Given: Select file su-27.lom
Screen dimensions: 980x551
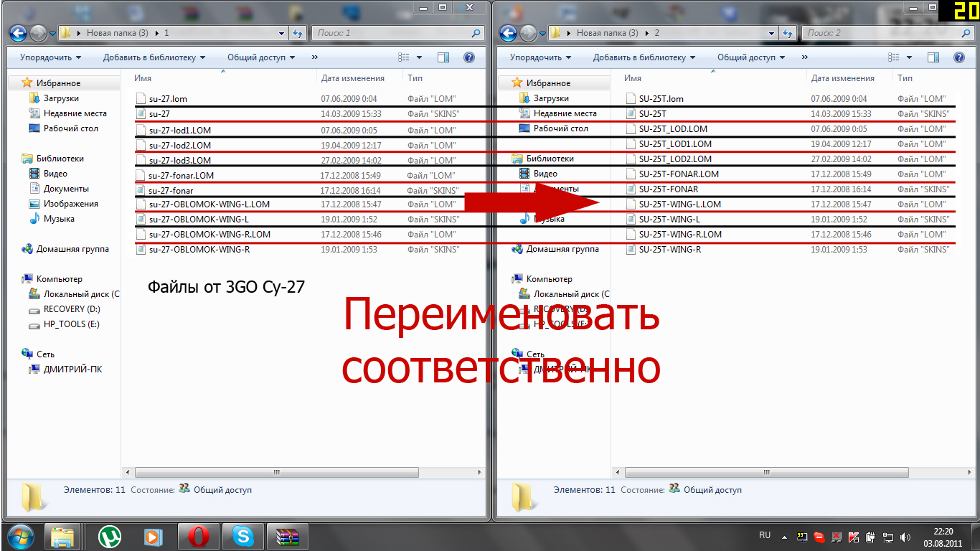Looking at the screenshot, I should pos(168,98).
